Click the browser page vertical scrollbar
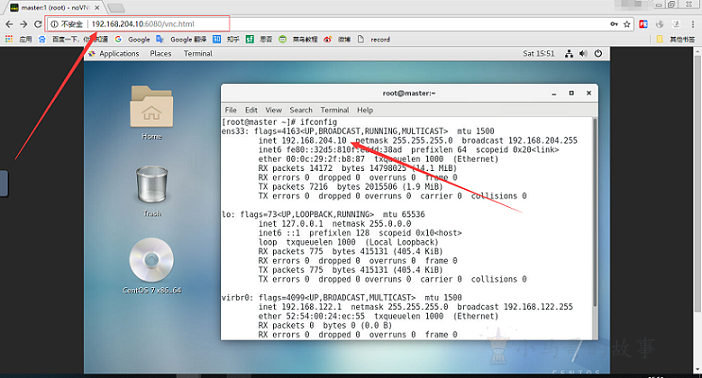Screen dimensions: 702x378 click(698, 184)
